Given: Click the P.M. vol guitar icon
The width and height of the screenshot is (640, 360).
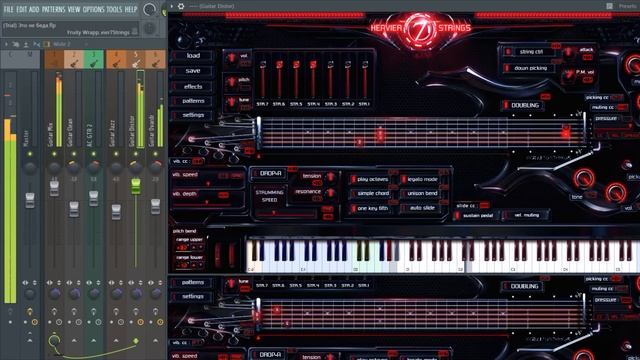Looking at the screenshot, I should (x=569, y=75).
